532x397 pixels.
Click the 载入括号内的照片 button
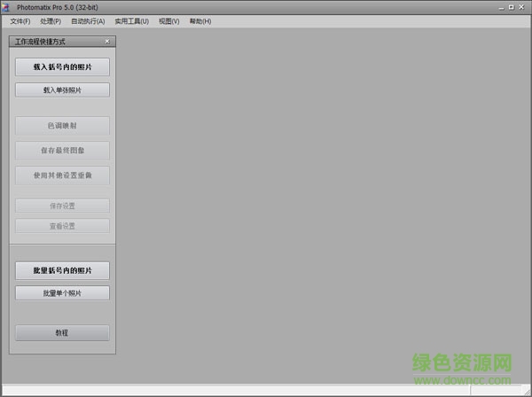tap(62, 66)
